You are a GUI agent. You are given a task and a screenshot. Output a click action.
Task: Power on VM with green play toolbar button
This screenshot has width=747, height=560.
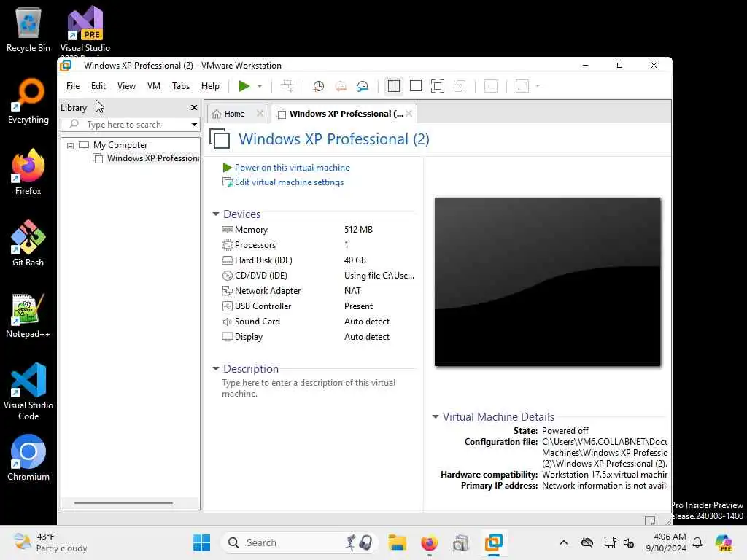244,86
